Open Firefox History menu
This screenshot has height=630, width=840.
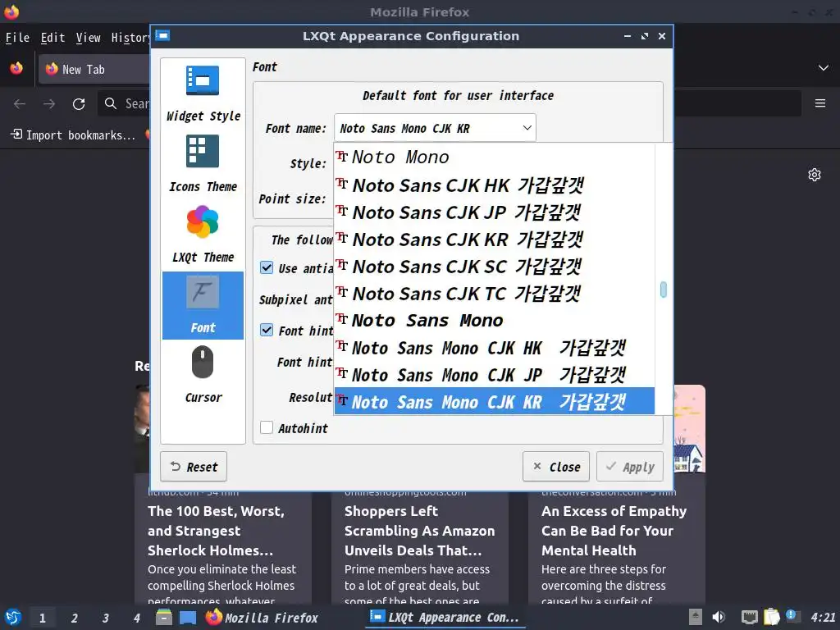pos(130,38)
